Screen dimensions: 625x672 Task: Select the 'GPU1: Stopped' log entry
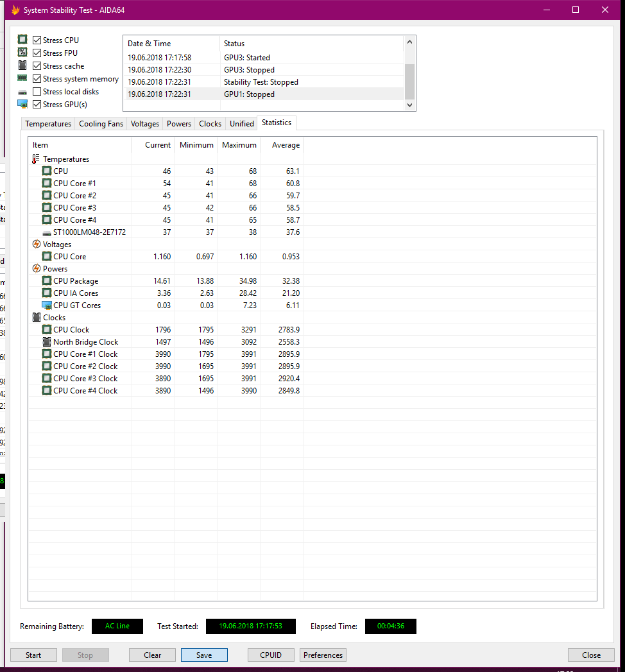pos(264,94)
